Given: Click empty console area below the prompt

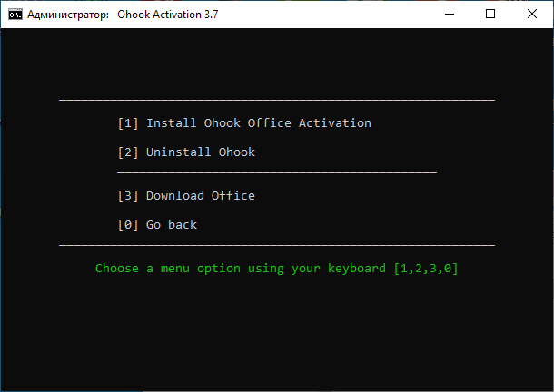Looking at the screenshot, I should (x=277, y=336).
